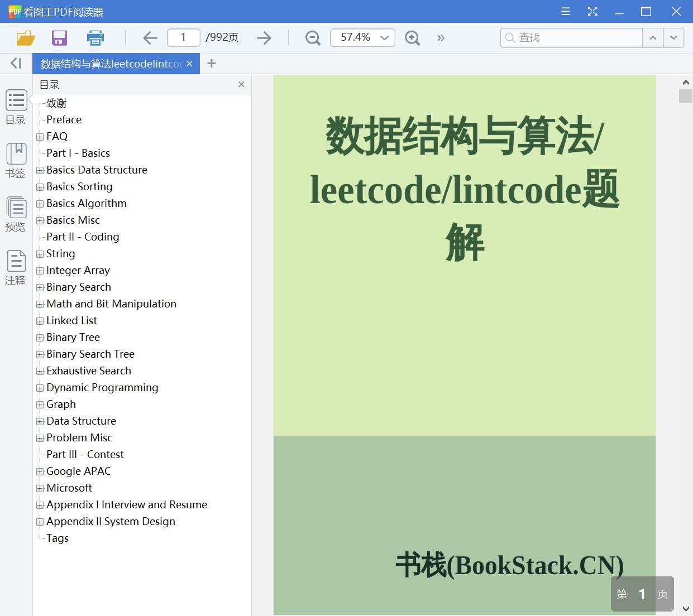Click the PDF app logo in title bar
Screen dimensions: 693x616
click(x=15, y=11)
